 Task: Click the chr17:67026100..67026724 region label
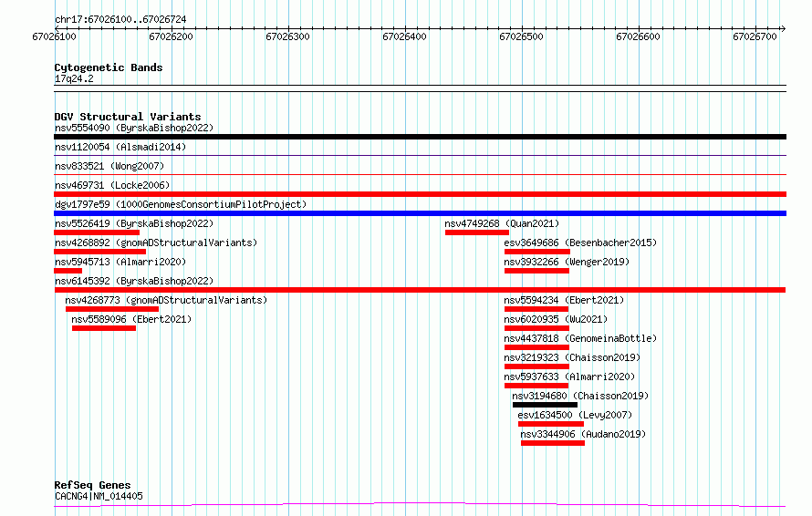120,20
